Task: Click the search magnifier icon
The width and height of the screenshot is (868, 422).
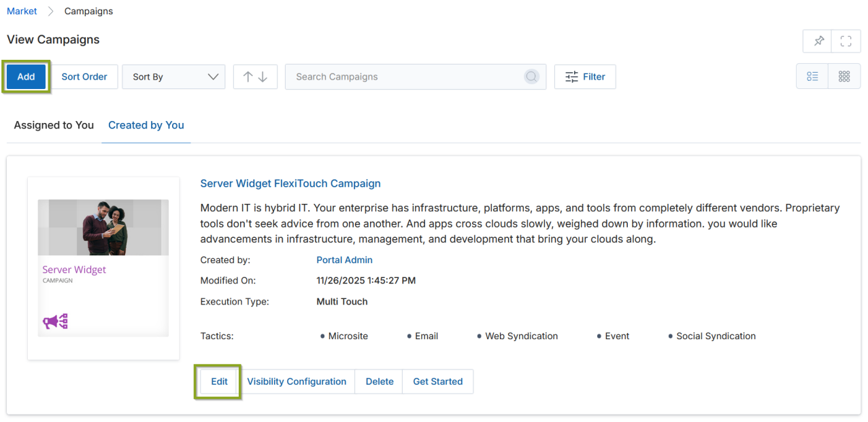Action: coord(531,77)
